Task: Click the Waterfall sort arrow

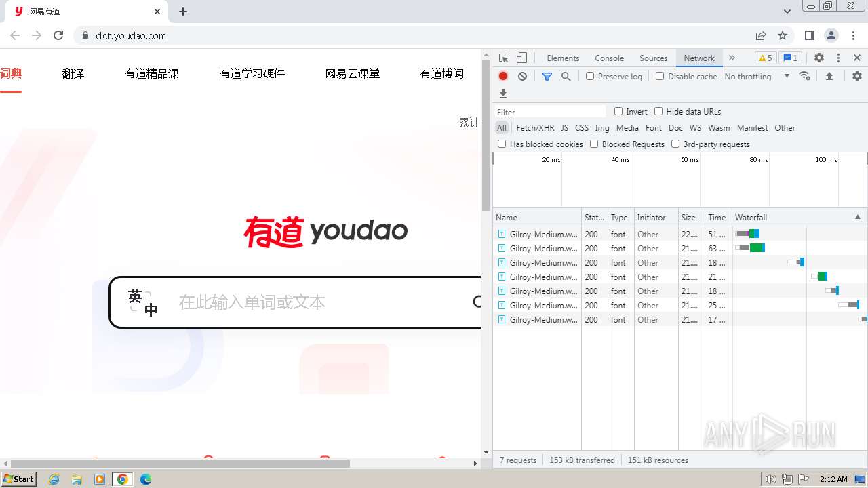Action: pos(857,217)
